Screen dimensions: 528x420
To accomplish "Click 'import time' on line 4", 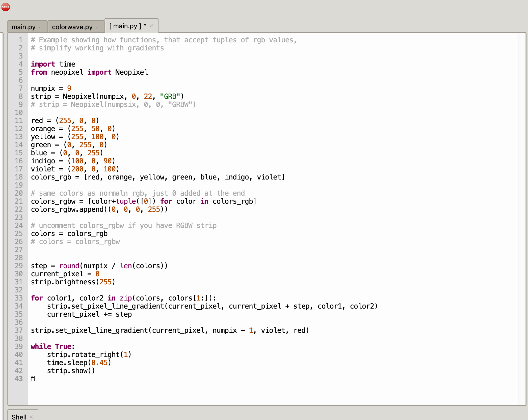I will [53, 64].
